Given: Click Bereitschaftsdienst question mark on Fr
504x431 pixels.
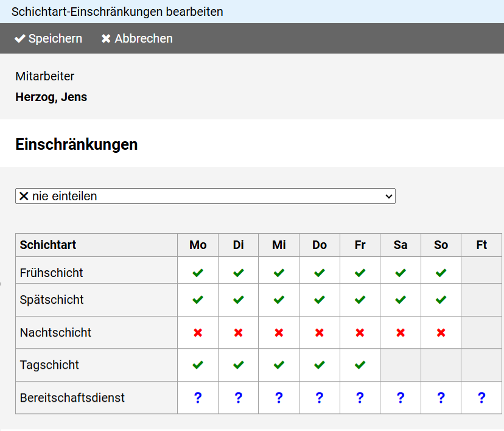Looking at the screenshot, I should pos(360,398).
